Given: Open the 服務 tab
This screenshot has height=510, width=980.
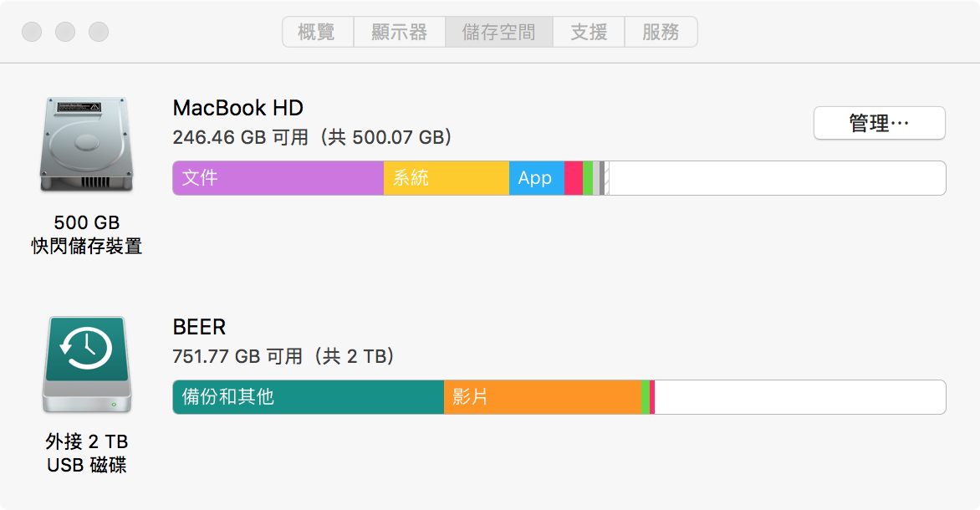Looking at the screenshot, I should click(x=661, y=33).
